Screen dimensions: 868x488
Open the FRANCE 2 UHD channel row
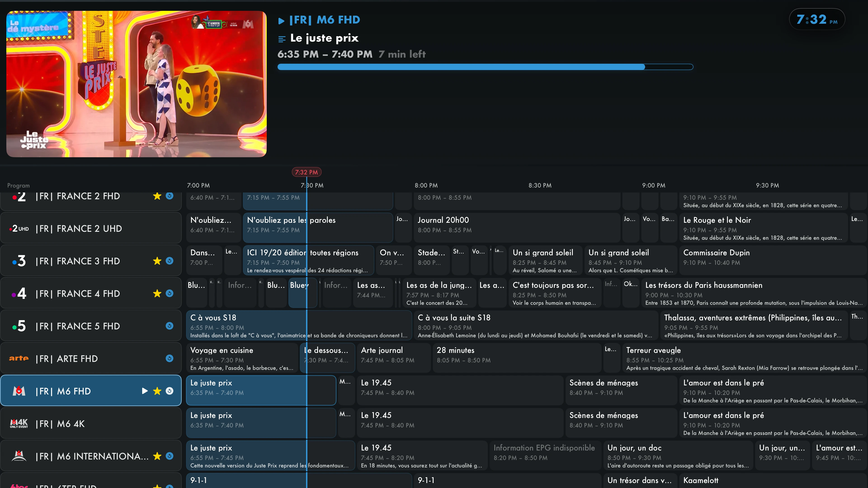pos(91,228)
